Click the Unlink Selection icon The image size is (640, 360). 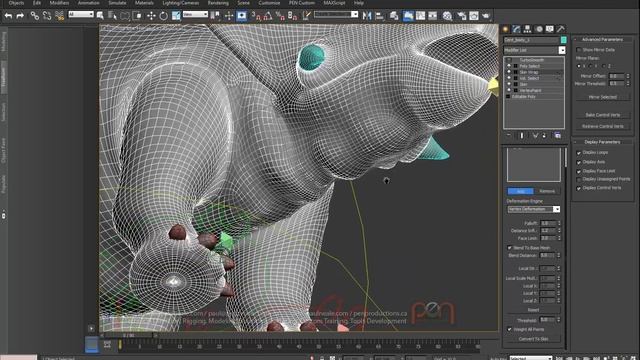tap(47, 16)
